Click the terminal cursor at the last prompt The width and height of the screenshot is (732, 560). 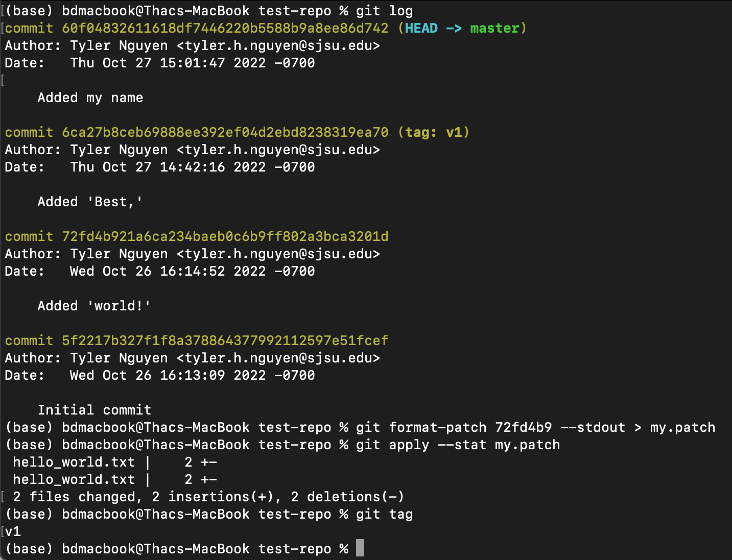pos(360,548)
